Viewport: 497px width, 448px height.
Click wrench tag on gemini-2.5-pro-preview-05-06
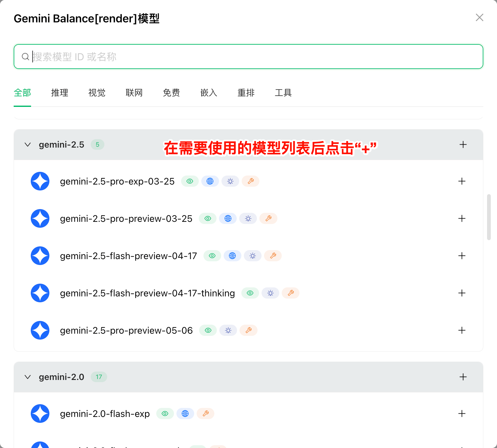pos(248,330)
